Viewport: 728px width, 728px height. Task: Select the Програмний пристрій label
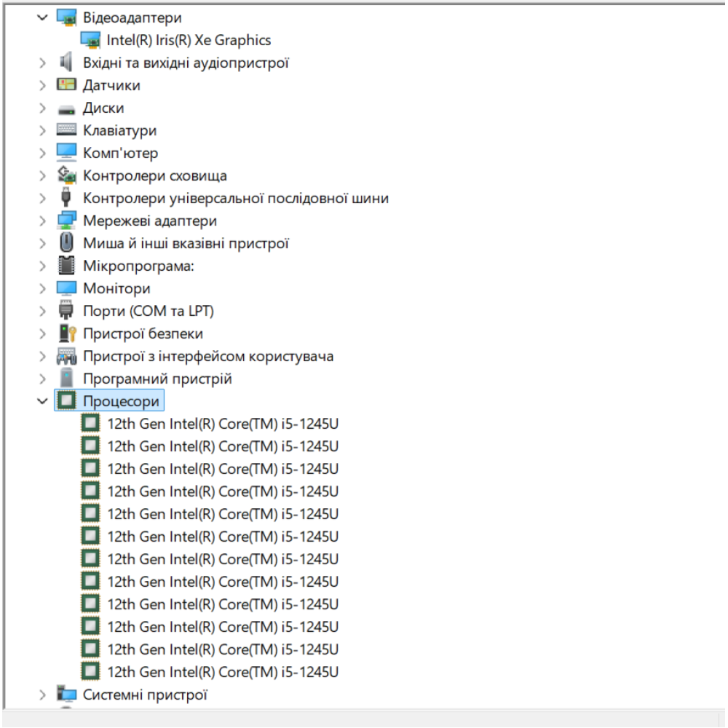(157, 379)
